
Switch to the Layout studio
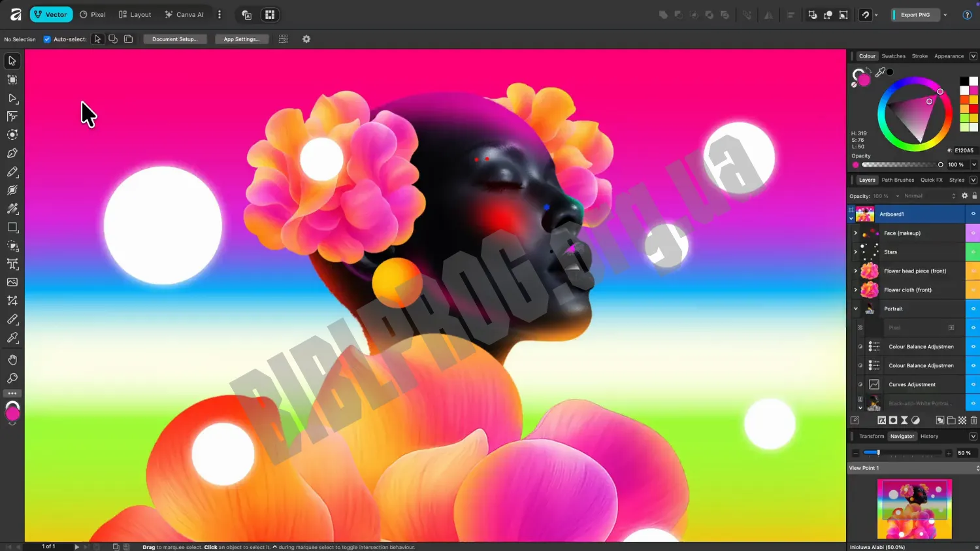(x=135, y=14)
